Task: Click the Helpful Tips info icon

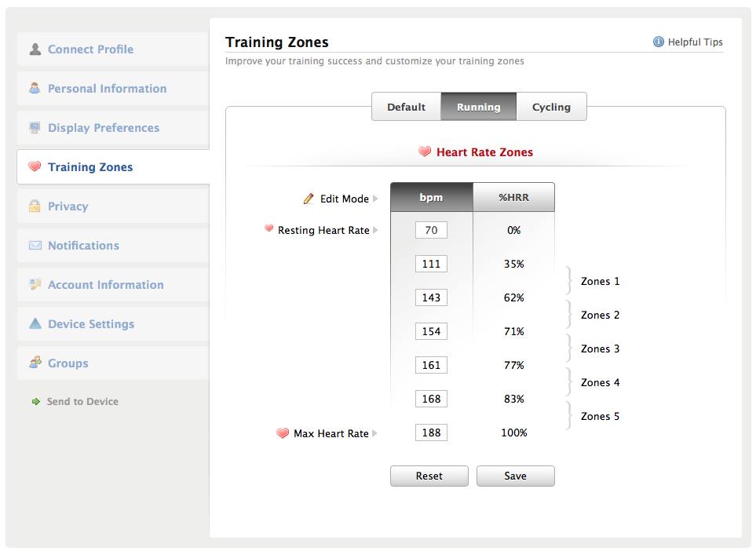Action: click(659, 42)
